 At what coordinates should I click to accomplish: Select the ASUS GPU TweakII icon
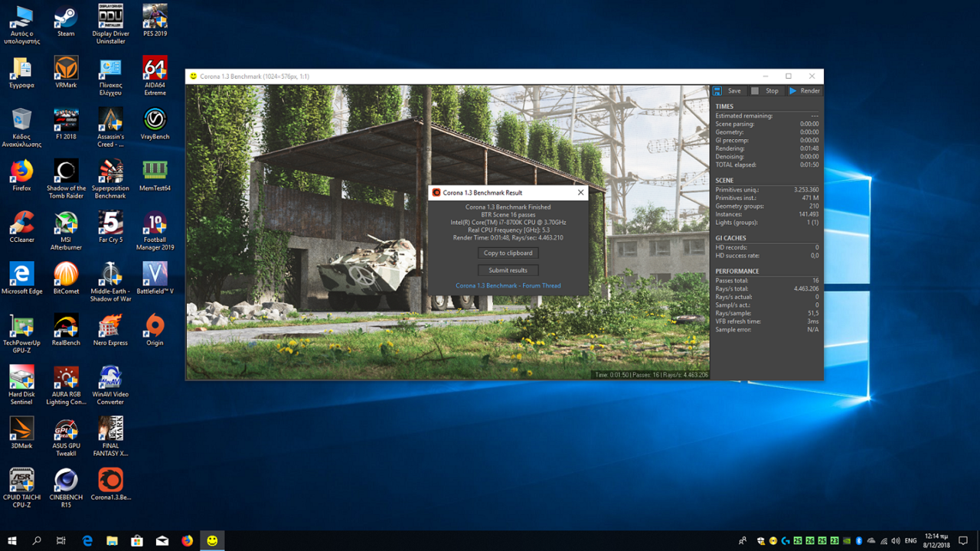pos(66,435)
